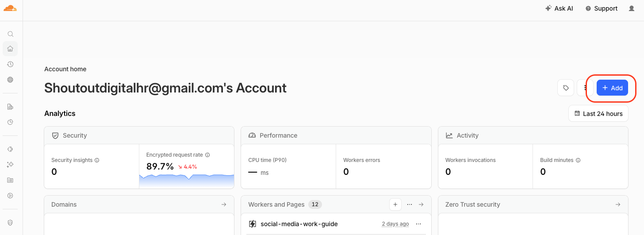Click the Domains card title
Screen dimensions: 644x235
point(64,204)
